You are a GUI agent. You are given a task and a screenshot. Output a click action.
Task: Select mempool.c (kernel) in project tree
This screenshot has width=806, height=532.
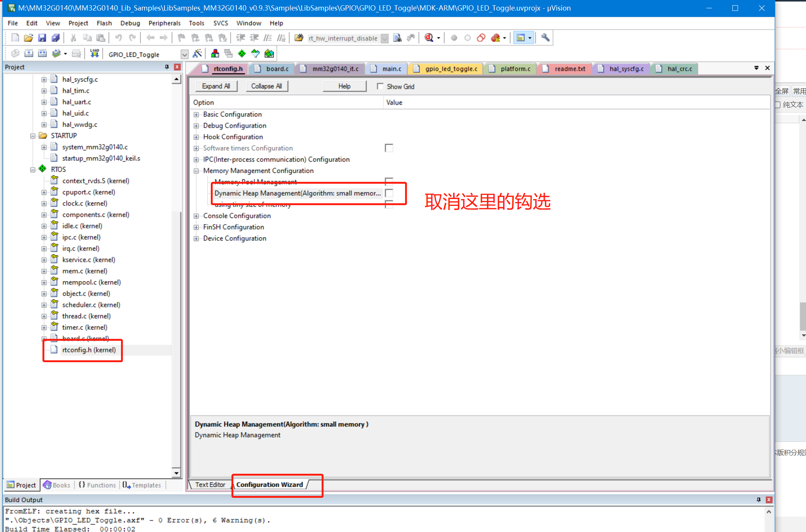click(x=91, y=282)
